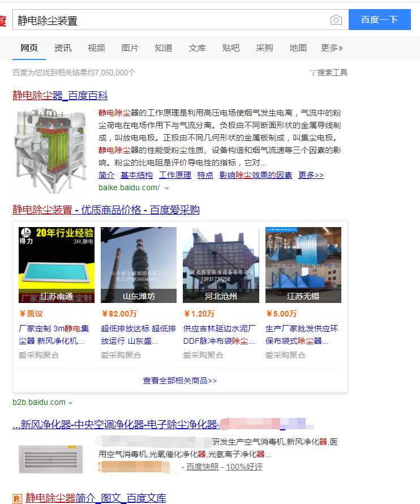Click the orange P document icon
Image resolution: width=420 pixels, height=504 pixels.
[x=18, y=498]
